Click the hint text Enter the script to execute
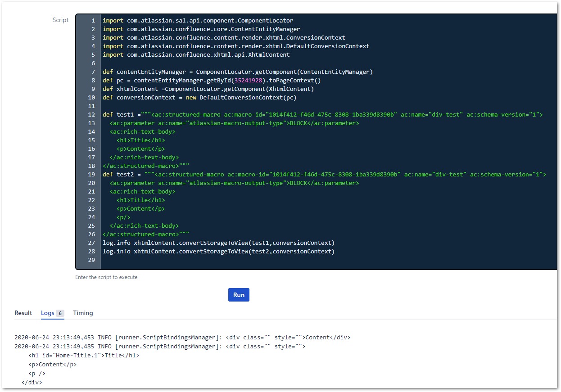 [x=107, y=278]
